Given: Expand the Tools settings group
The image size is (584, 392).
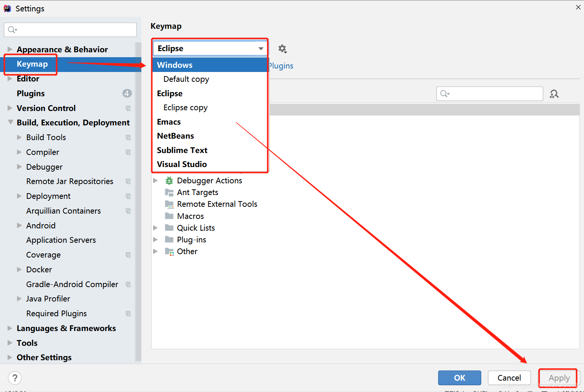Looking at the screenshot, I should 10,343.
